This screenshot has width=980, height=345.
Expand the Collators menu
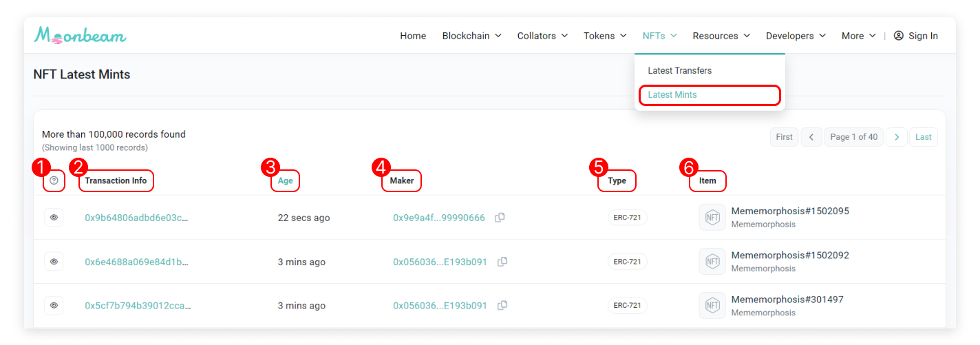click(x=542, y=36)
